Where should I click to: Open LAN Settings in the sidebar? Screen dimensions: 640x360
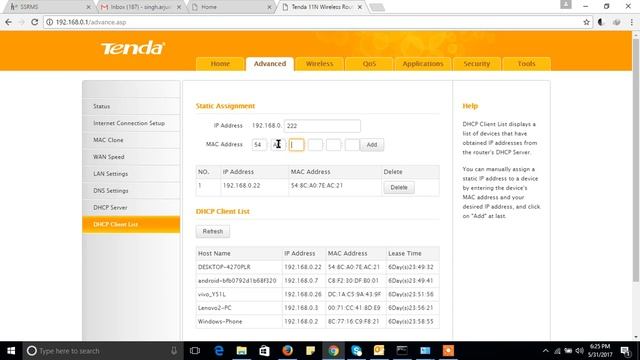tap(131, 173)
